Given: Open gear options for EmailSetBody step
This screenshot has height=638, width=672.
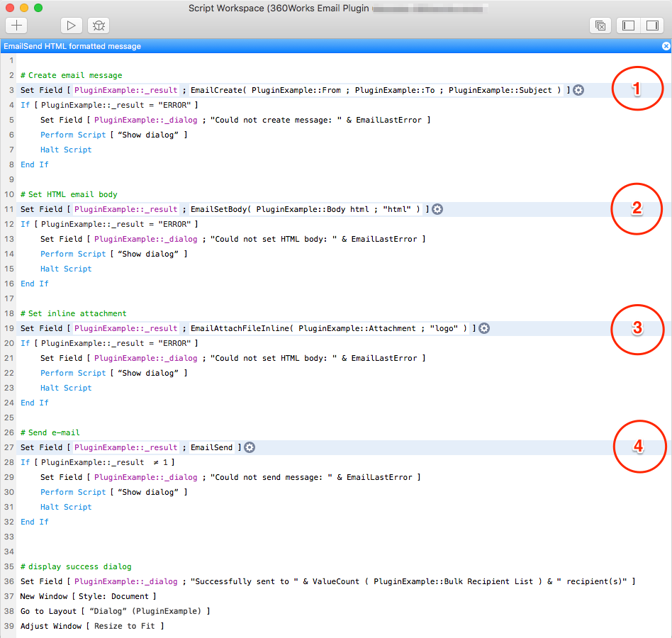Looking at the screenshot, I should 437,210.
